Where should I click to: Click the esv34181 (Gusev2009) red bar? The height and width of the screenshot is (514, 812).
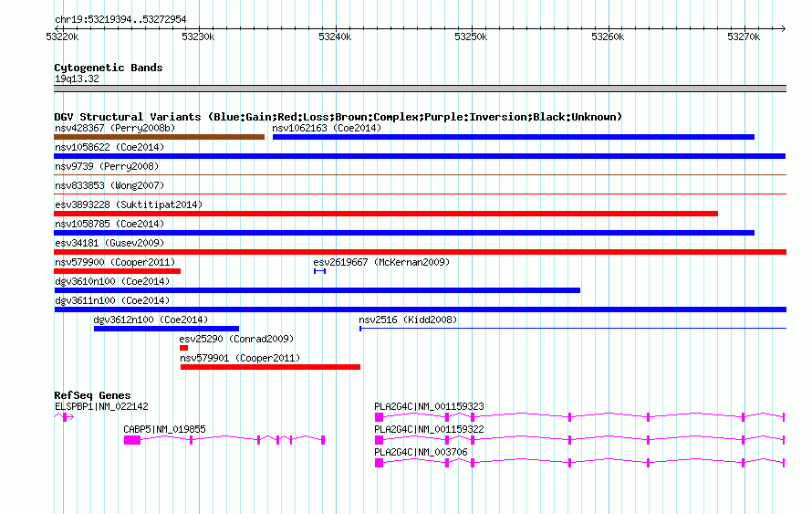coord(420,252)
